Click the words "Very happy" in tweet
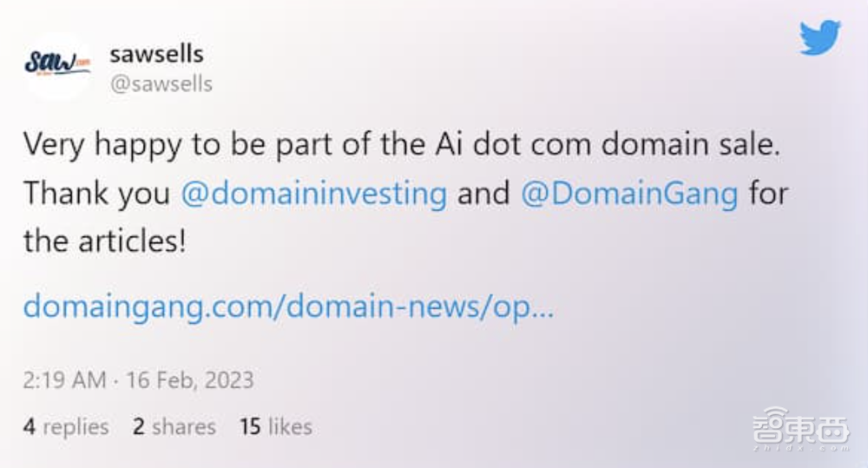 (x=102, y=145)
